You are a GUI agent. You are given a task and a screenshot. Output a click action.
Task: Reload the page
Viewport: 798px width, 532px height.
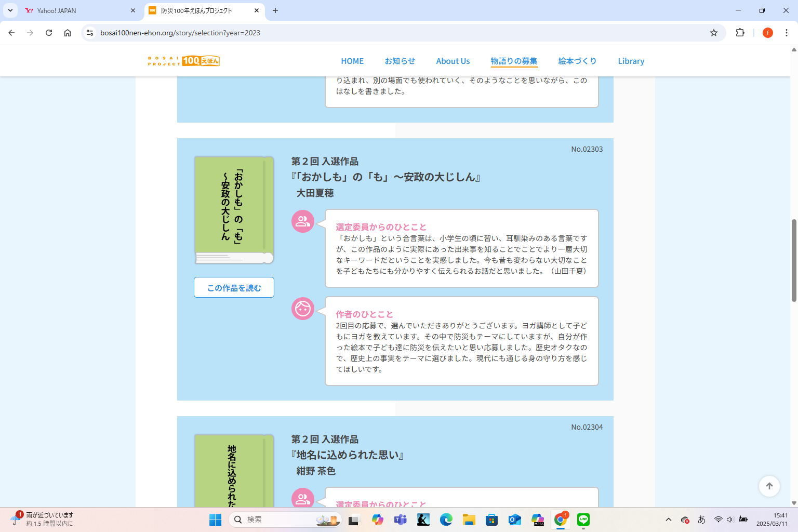49,33
